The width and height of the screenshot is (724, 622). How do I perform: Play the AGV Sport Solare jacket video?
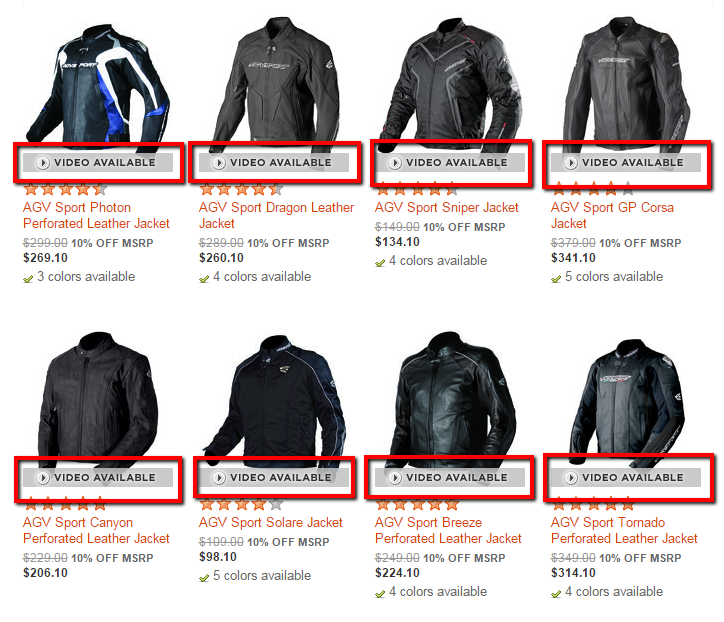[x=274, y=477]
